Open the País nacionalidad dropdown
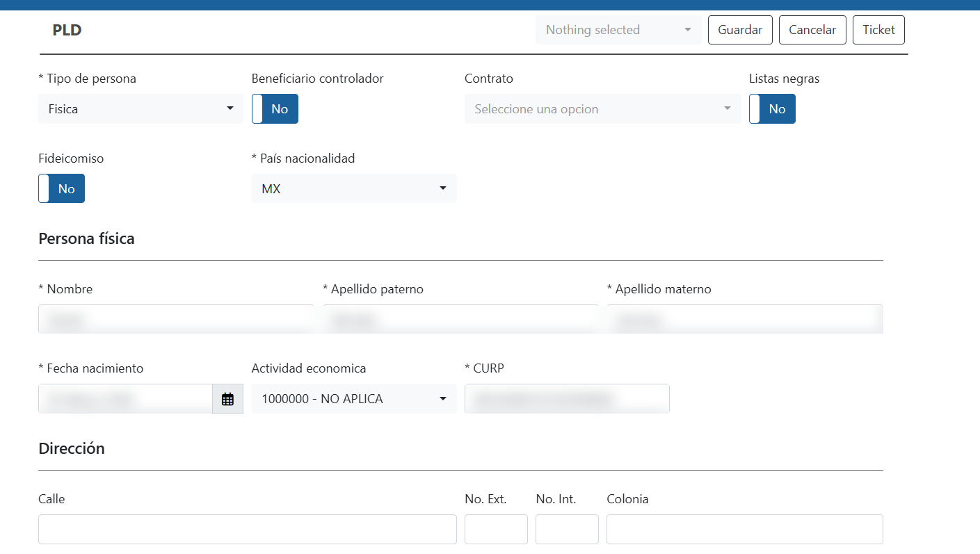This screenshot has width=980, height=554. 354,188
